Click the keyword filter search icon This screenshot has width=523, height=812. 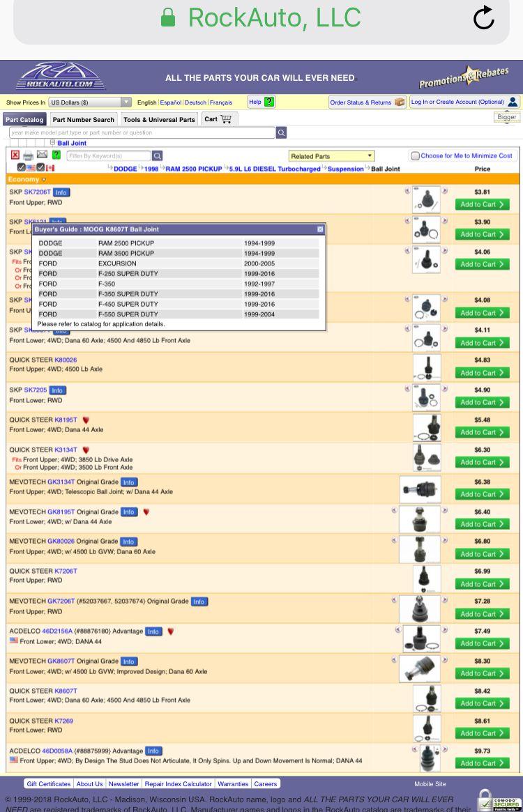(x=158, y=156)
